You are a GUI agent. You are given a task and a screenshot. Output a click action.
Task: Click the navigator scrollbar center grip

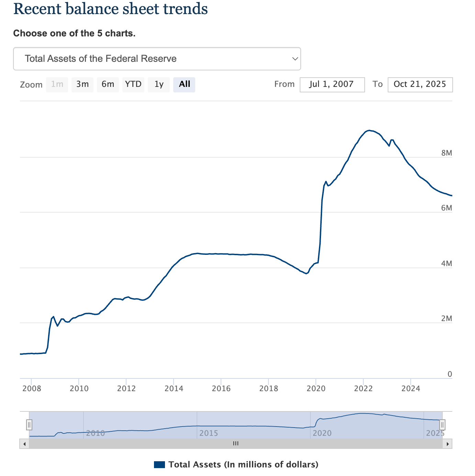236,444
